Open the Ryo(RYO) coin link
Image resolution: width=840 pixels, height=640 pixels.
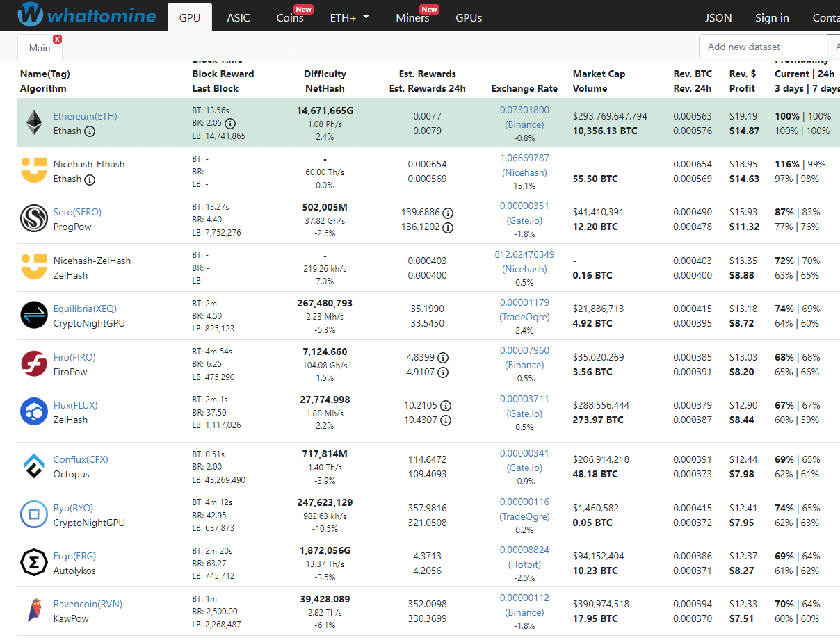tap(73, 508)
